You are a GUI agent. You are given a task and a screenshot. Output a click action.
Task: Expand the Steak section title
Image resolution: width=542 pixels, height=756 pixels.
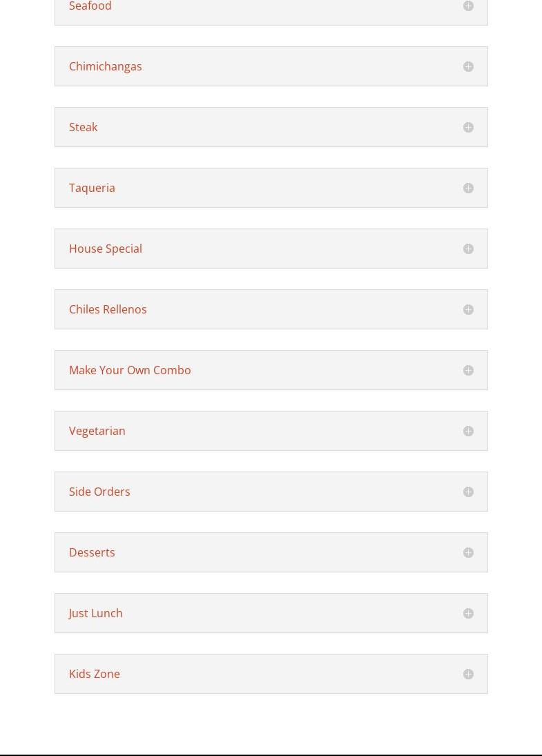point(84,127)
